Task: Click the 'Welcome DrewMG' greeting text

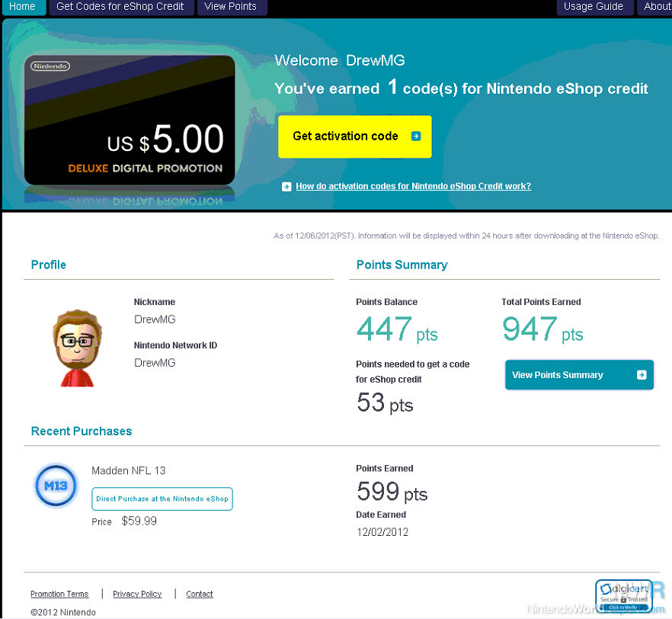Action: 340,60
